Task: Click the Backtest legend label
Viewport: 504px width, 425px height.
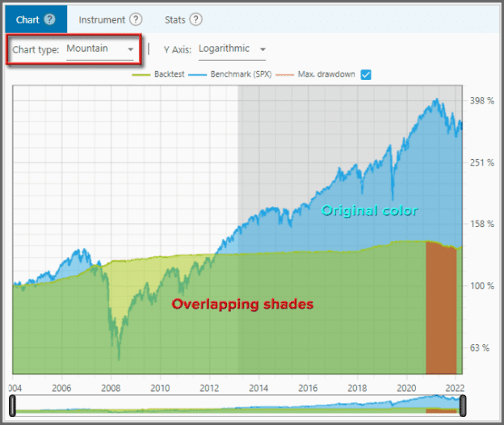Action: click(169, 74)
